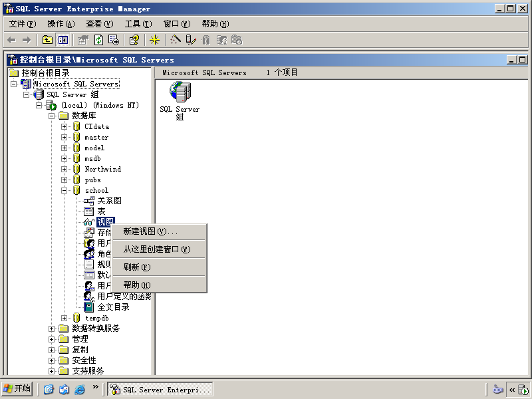
Task: Select the pubs database cylinder icon
Action: 76,180
